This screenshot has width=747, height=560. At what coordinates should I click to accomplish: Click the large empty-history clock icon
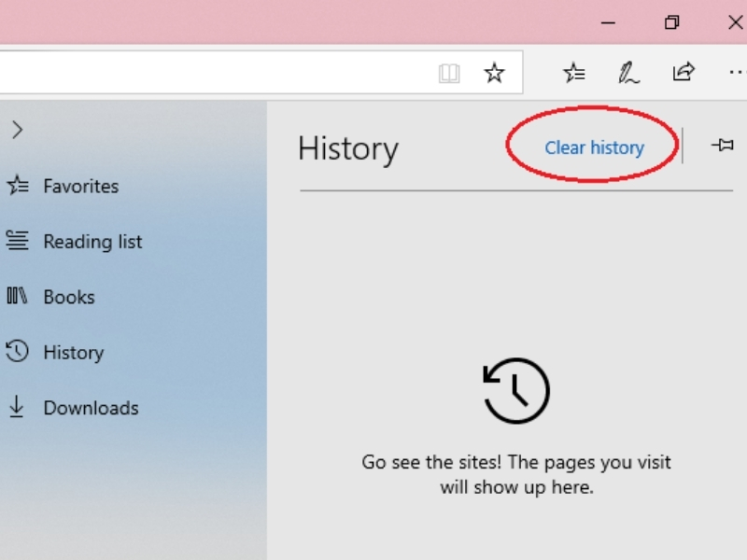pyautogui.click(x=516, y=390)
